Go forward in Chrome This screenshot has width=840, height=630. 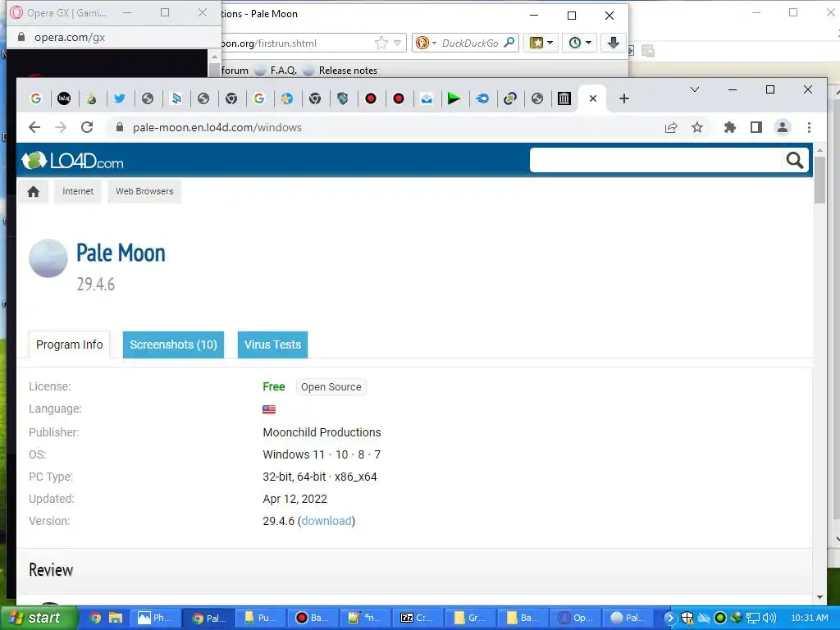[x=61, y=127]
